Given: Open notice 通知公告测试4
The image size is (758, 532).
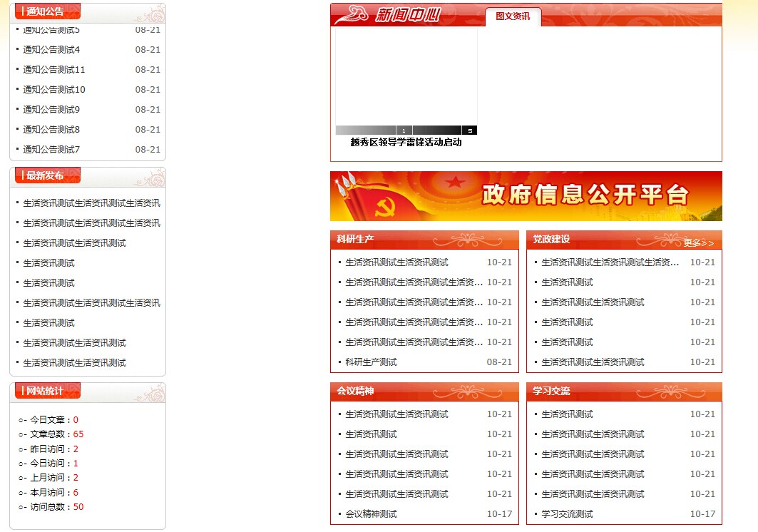Looking at the screenshot, I should (x=51, y=50).
